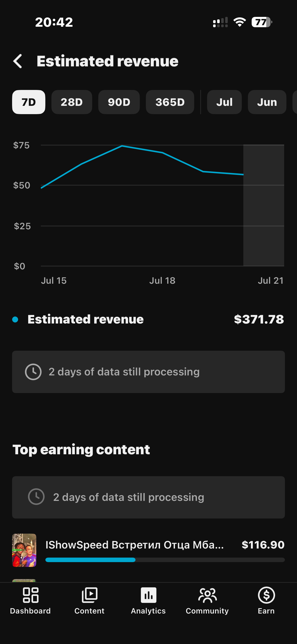This screenshot has width=297, height=644.
Task: Select the 7D time range
Action: [29, 102]
